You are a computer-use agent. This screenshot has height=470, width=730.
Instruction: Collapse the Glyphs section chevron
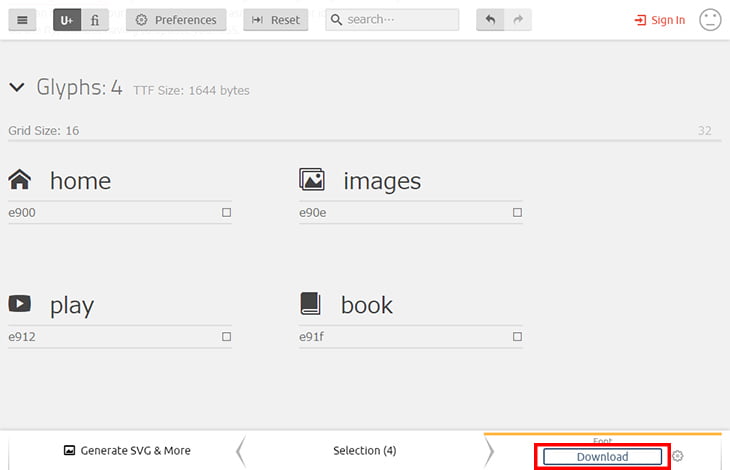pos(17,88)
